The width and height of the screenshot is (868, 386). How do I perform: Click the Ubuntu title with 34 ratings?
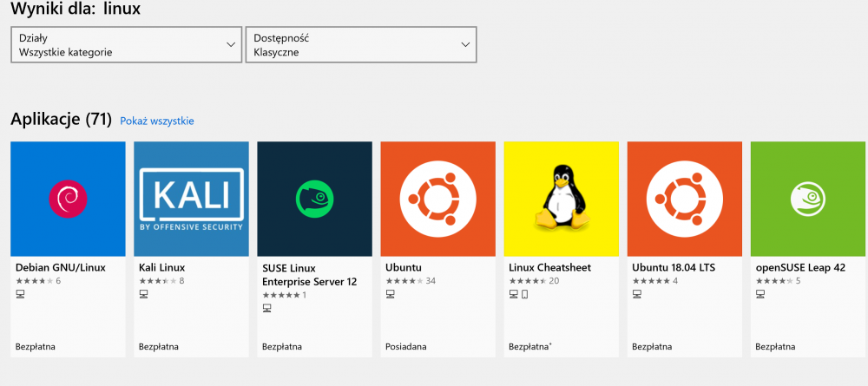(x=404, y=268)
